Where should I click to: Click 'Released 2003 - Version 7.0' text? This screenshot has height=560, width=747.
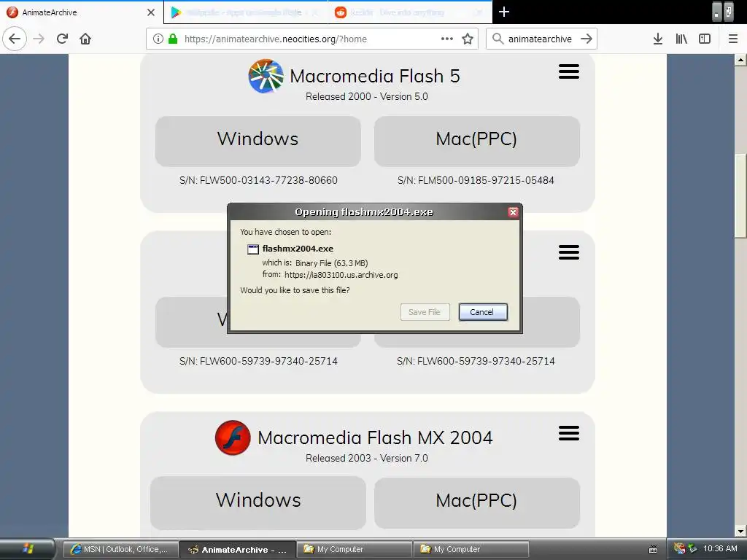click(x=367, y=458)
